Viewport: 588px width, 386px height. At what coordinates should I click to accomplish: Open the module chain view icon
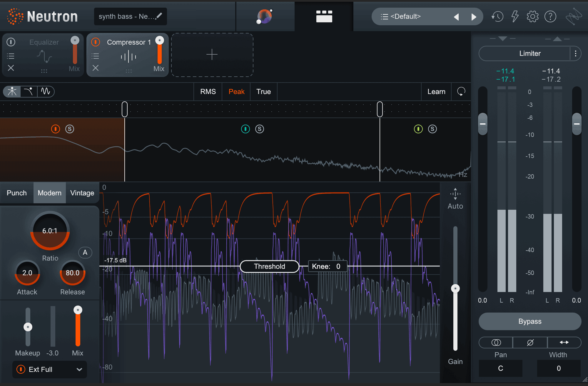pyautogui.click(x=324, y=16)
